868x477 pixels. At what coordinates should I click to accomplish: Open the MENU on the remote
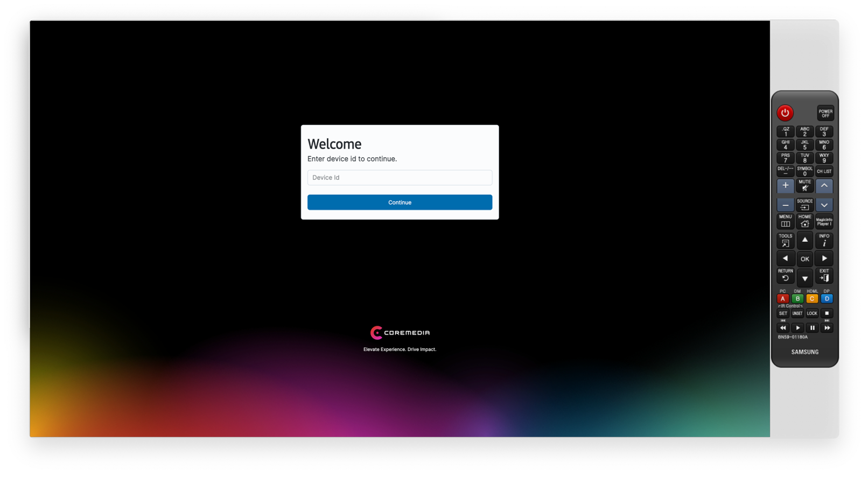(x=785, y=221)
